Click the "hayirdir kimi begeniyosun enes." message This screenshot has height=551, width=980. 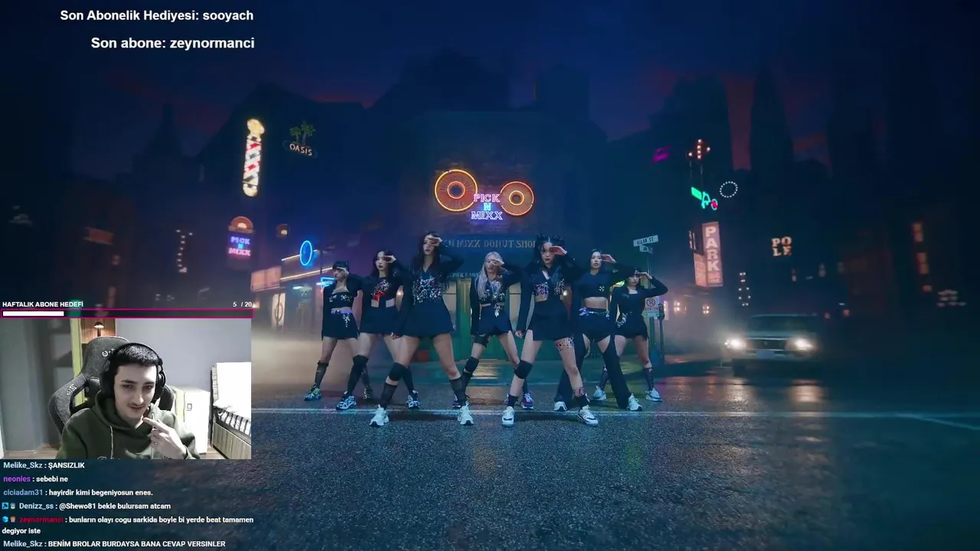coord(101,493)
